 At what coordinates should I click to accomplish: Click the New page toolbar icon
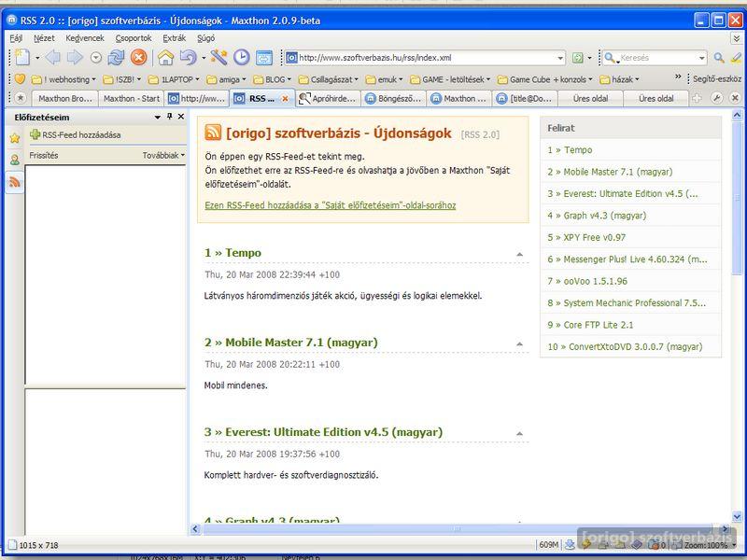[22, 58]
